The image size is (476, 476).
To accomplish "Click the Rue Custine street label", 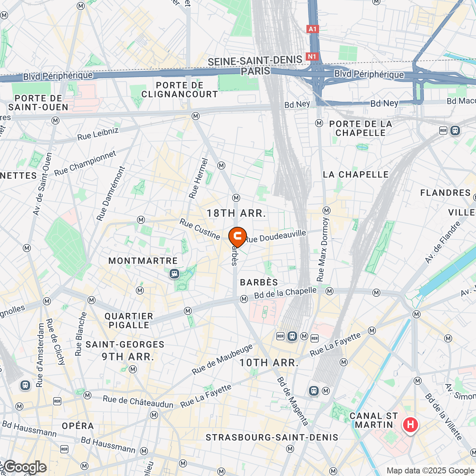I will point(200,229).
